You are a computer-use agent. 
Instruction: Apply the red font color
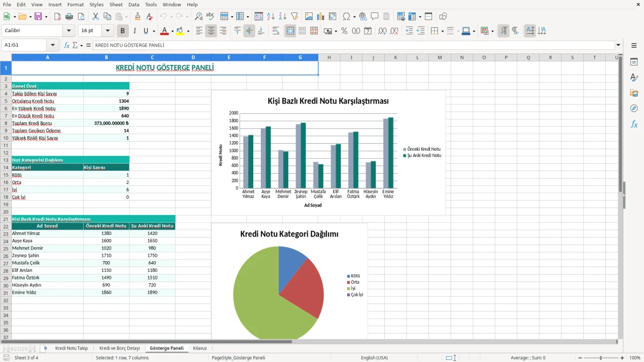point(164,31)
